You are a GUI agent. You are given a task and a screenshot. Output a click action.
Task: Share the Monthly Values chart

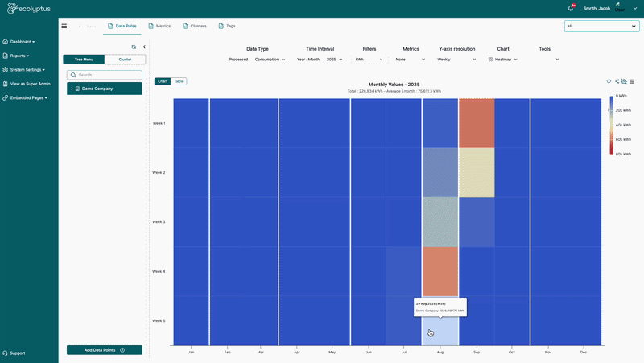click(617, 81)
